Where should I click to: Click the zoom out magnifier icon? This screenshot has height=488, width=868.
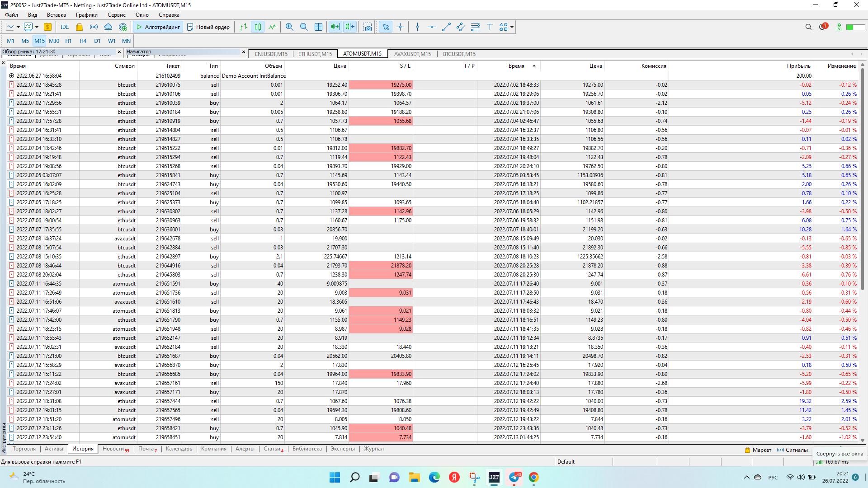point(304,27)
